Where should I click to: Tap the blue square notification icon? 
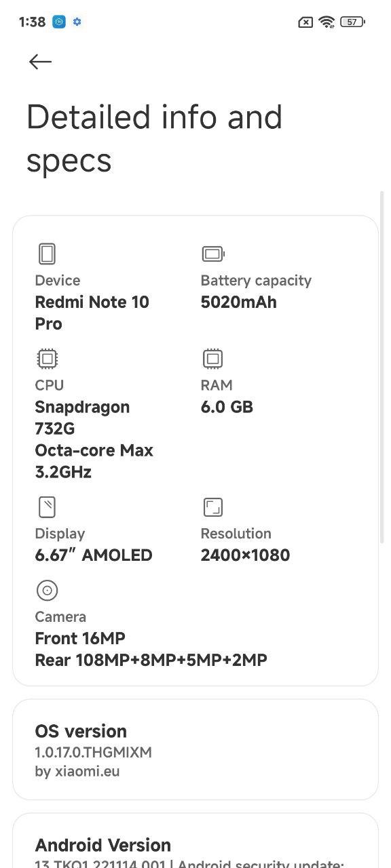coord(59,22)
